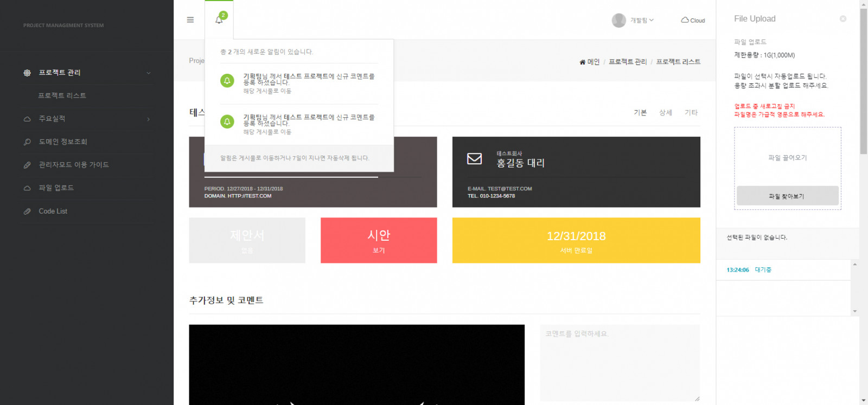Click the 파일 업로드 cloud icon
Screen dimensions: 868x405
(x=27, y=188)
